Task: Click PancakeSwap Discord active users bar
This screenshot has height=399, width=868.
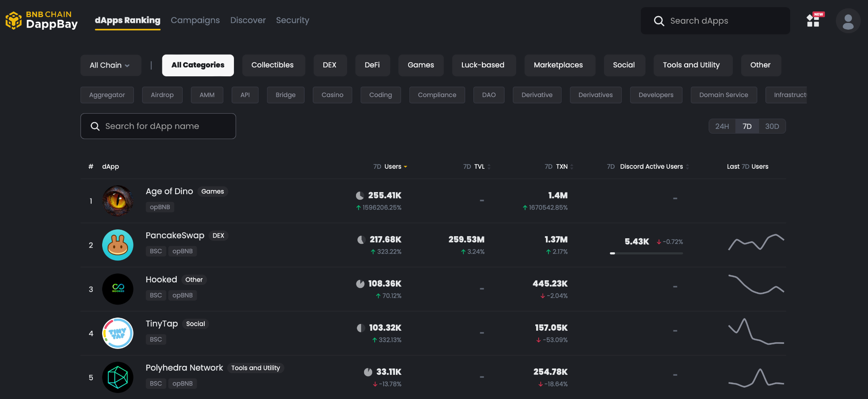Action: (x=646, y=253)
